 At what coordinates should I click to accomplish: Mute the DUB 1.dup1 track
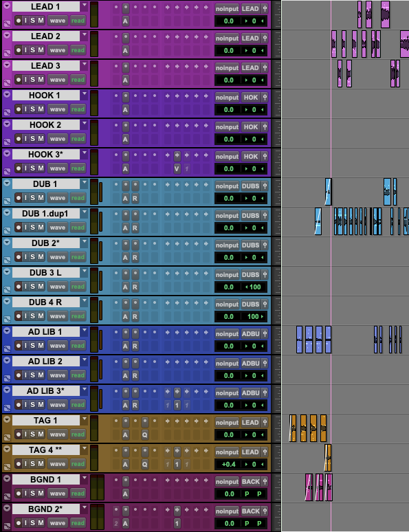coord(41,228)
